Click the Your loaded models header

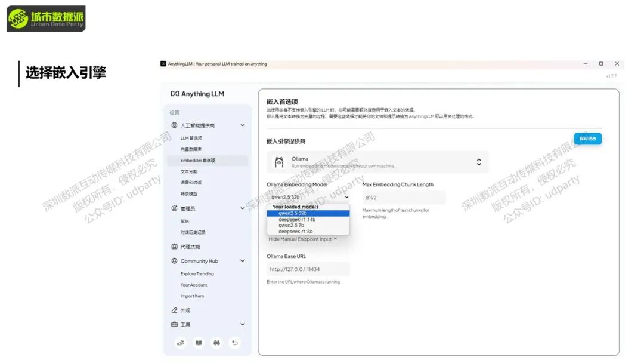295,207
